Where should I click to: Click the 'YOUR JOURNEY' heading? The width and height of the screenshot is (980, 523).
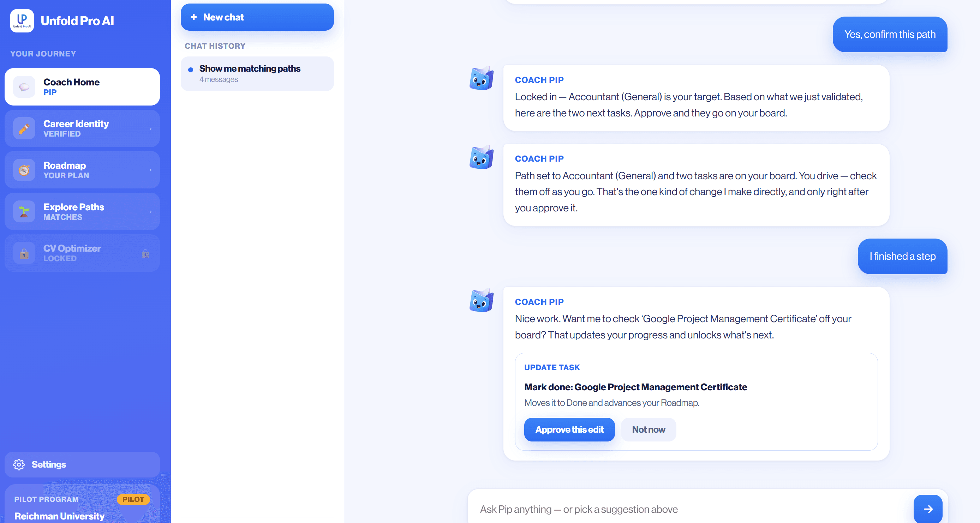click(x=43, y=54)
